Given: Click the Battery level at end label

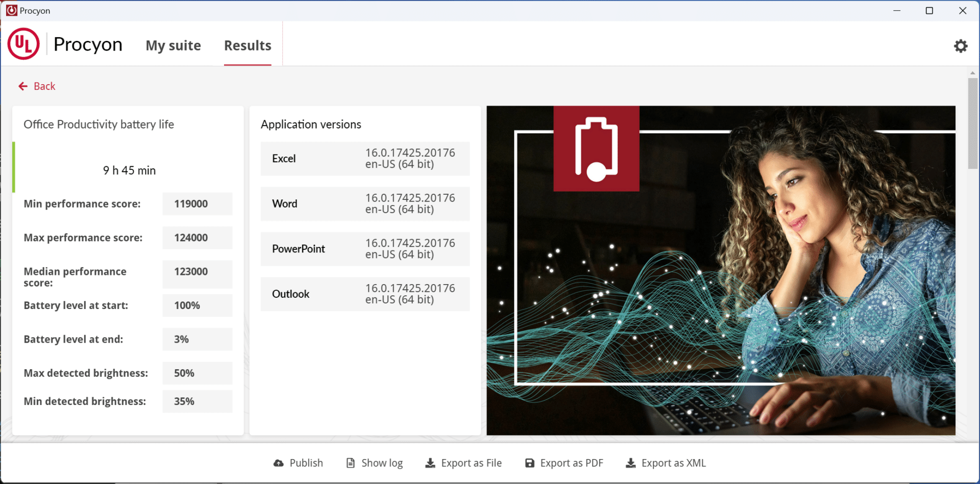Looking at the screenshot, I should click(x=73, y=339).
